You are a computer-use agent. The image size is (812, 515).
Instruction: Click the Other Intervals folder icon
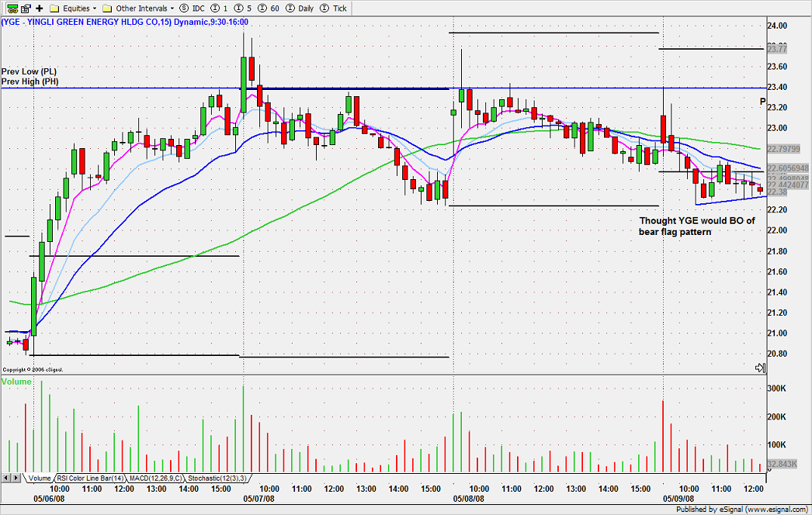point(107,9)
